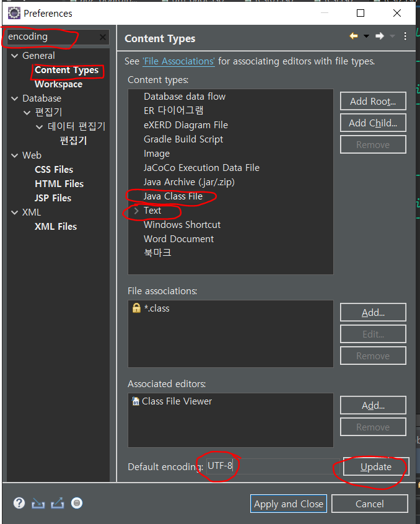Open CSS Files preferences
The width and height of the screenshot is (420, 524).
(54, 170)
